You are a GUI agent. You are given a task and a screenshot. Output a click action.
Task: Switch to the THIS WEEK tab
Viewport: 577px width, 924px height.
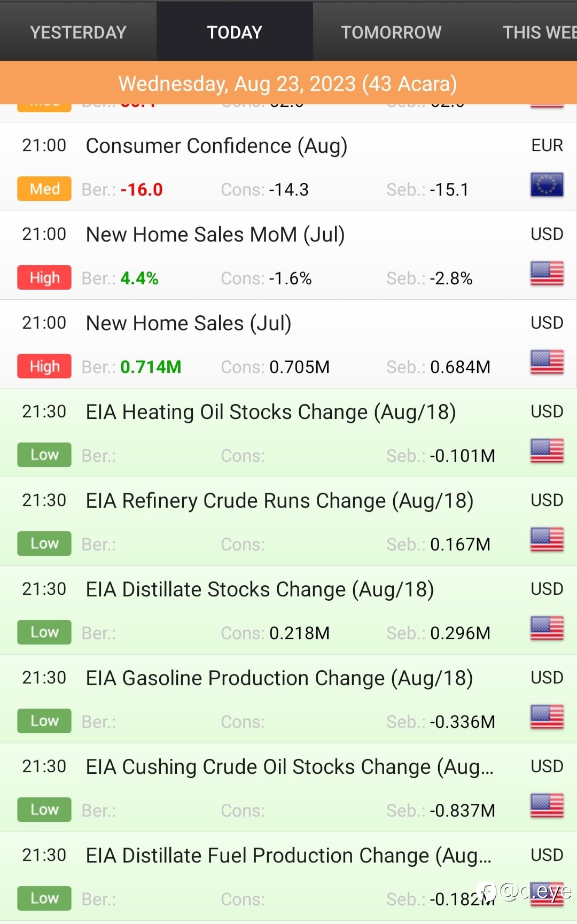(539, 32)
